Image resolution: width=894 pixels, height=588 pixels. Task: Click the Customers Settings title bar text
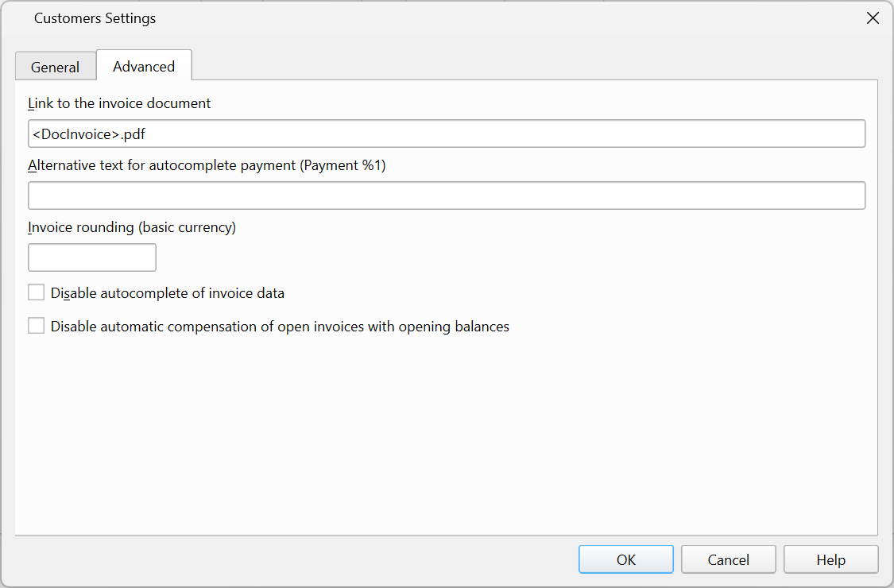point(95,18)
